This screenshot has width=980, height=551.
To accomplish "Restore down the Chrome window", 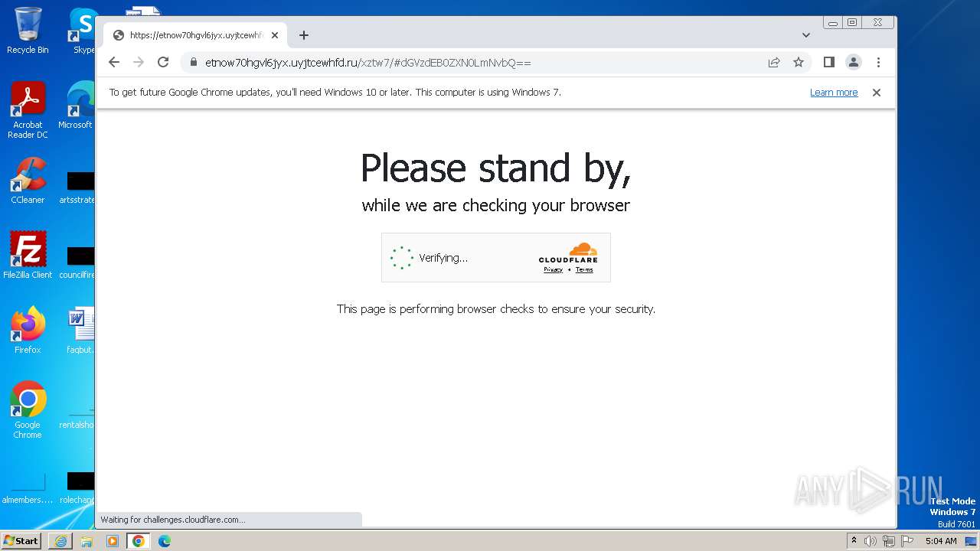I will (x=852, y=23).
